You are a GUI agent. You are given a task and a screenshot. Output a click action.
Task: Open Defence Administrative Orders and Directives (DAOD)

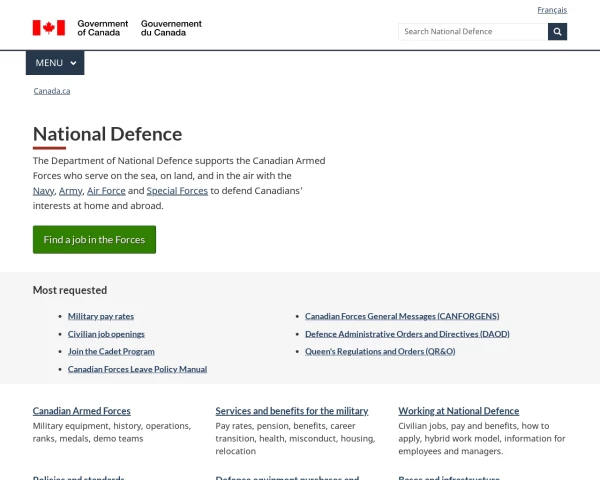pos(407,334)
